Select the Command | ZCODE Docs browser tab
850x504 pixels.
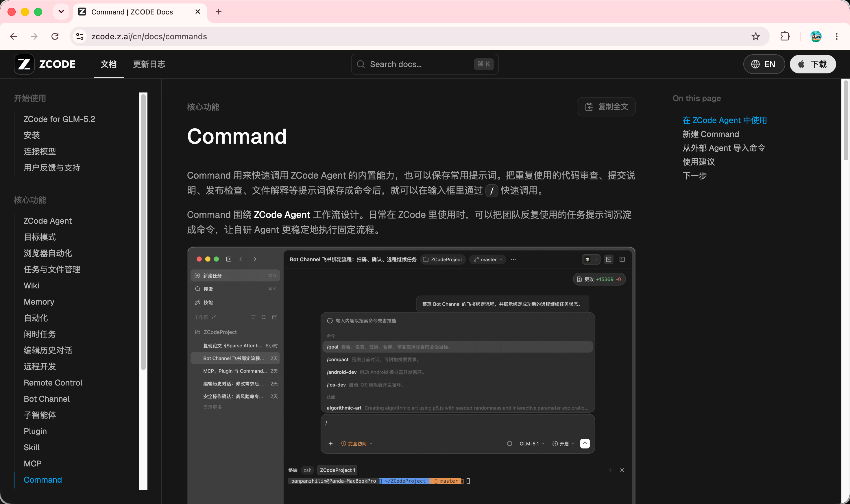[x=140, y=12]
